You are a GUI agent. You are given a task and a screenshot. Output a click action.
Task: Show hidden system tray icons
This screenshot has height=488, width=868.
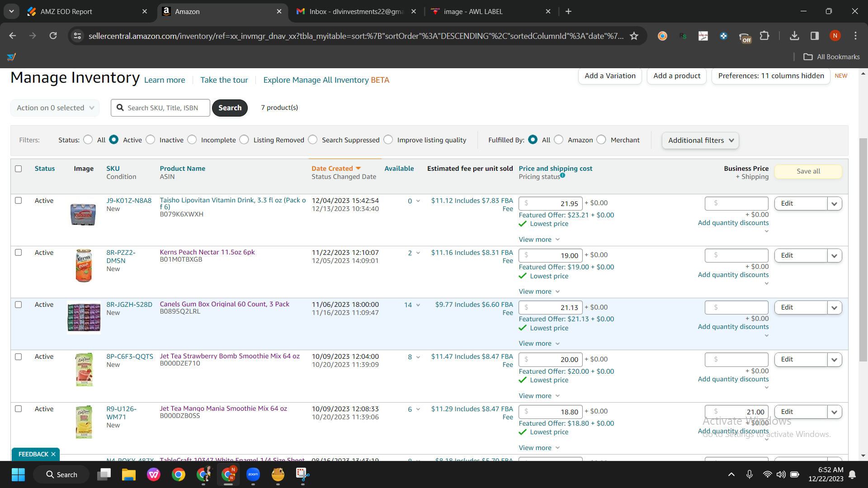(731, 474)
